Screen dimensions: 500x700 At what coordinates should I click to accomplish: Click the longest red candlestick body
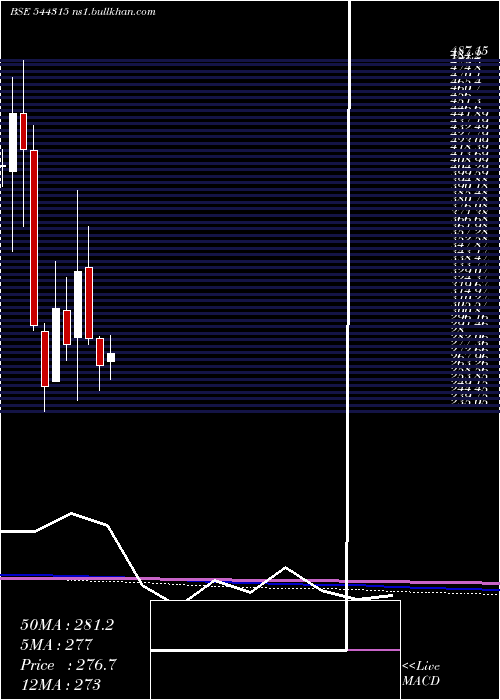pyautogui.click(x=34, y=238)
